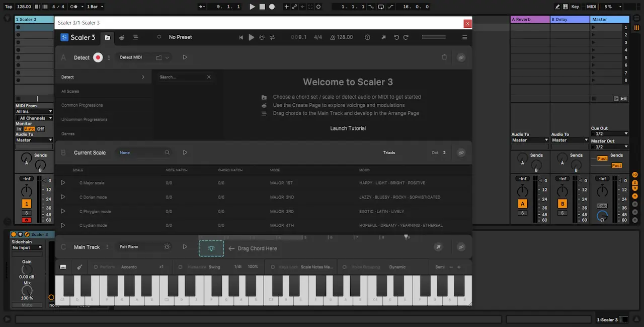644x327 pixels.
Task: Toggle link icon in Detect section
Action: tap(461, 57)
